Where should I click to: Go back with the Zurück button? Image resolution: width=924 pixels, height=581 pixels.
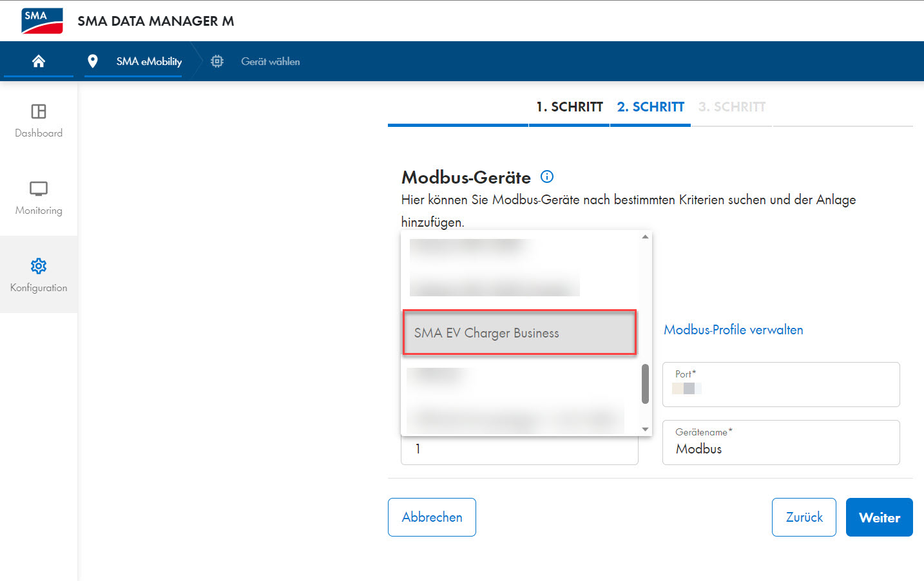point(804,517)
